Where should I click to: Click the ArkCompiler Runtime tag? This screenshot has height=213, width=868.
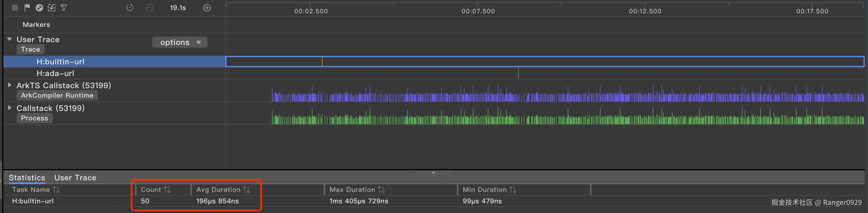(57, 95)
